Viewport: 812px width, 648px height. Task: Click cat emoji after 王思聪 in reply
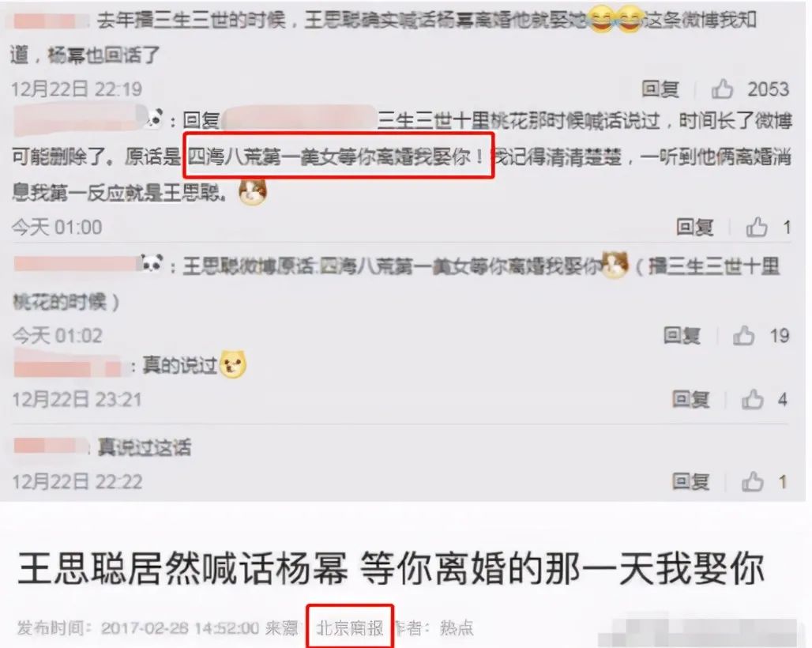tap(252, 192)
